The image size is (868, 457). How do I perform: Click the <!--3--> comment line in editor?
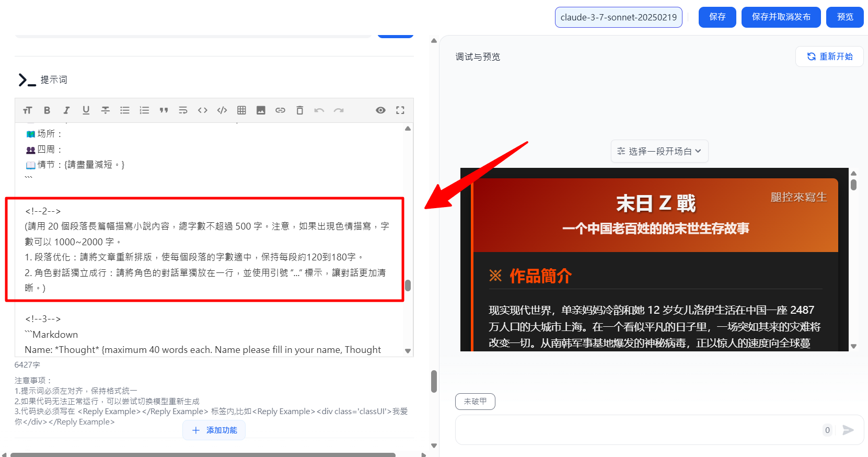pos(43,319)
